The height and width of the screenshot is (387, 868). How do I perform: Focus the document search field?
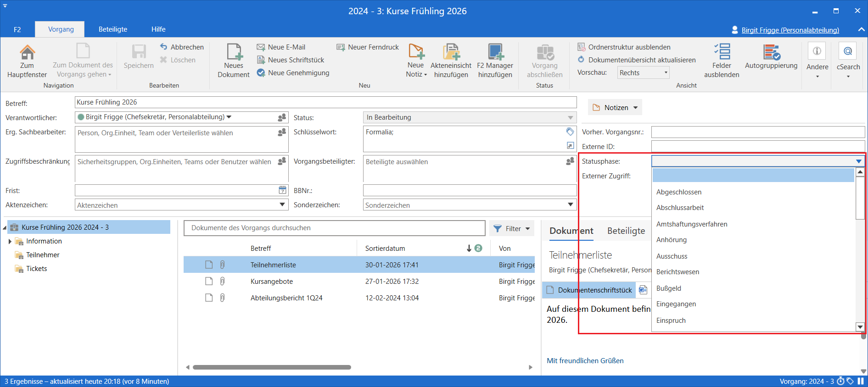click(x=334, y=228)
